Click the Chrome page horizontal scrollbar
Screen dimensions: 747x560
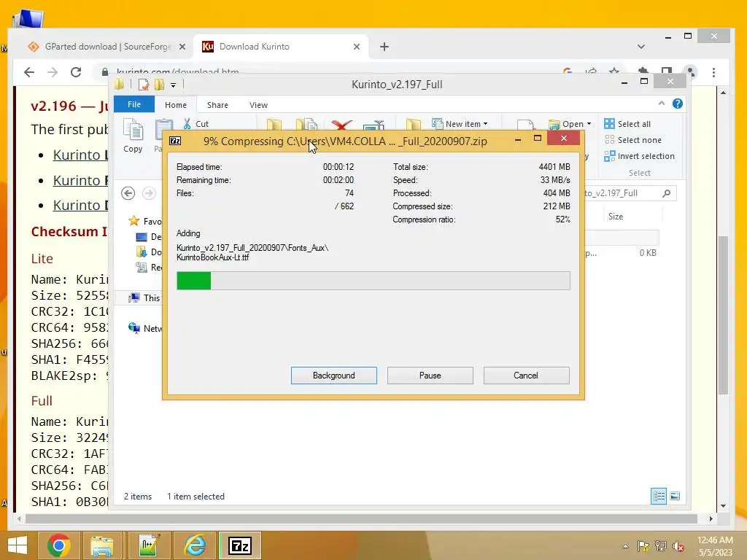tap(360, 518)
